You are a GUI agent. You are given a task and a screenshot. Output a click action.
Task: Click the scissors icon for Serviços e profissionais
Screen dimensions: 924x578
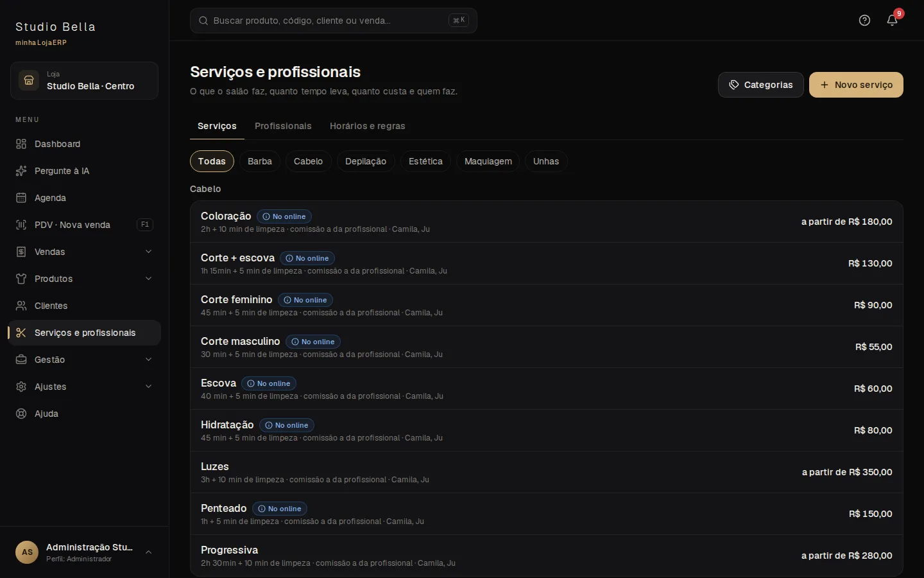pyautogui.click(x=21, y=333)
